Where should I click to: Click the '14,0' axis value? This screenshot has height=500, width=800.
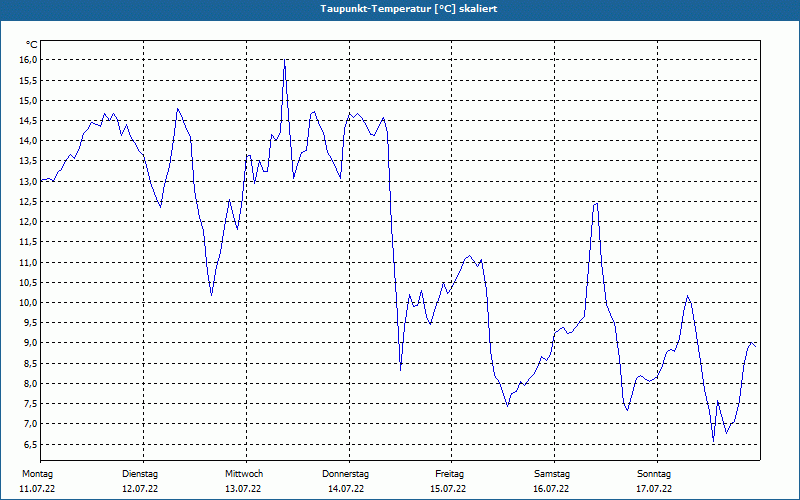29,141
